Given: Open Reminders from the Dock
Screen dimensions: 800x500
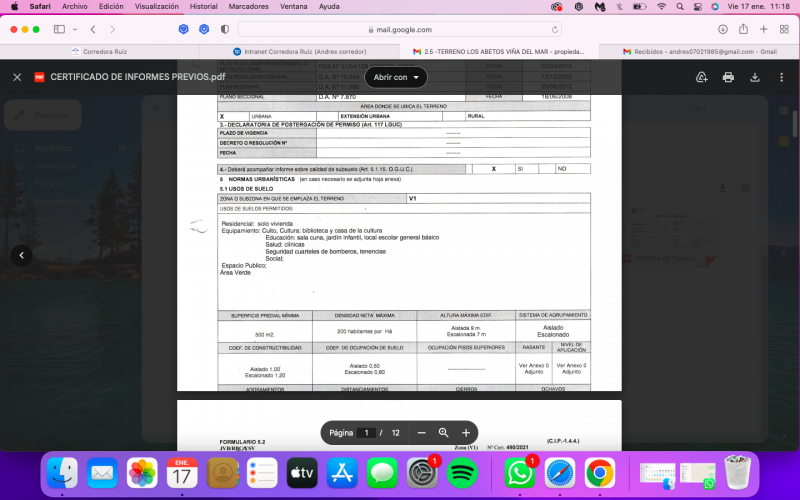Looking at the screenshot, I should click(x=262, y=473).
